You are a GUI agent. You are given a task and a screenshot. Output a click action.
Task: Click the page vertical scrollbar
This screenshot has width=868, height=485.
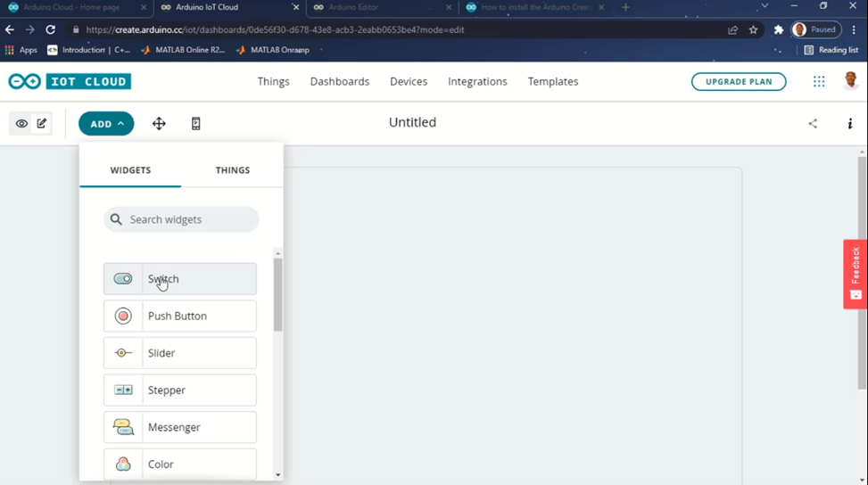(863, 271)
